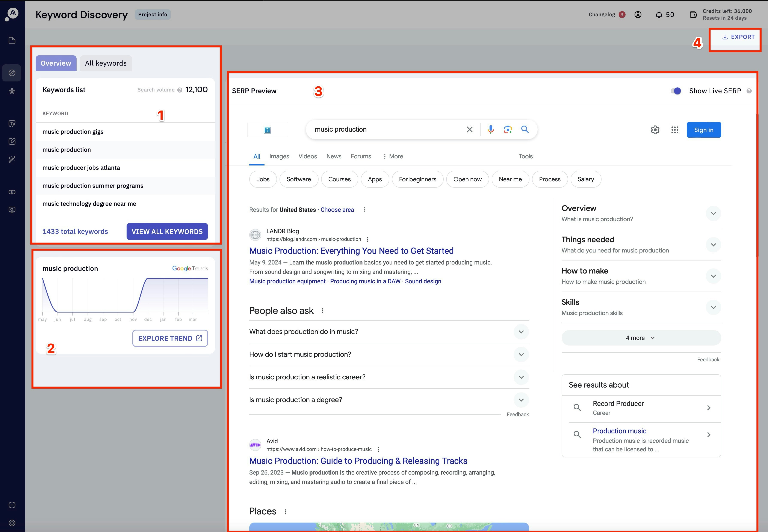Click the voice search microphone icon
Image resolution: width=768 pixels, height=532 pixels.
tap(490, 129)
